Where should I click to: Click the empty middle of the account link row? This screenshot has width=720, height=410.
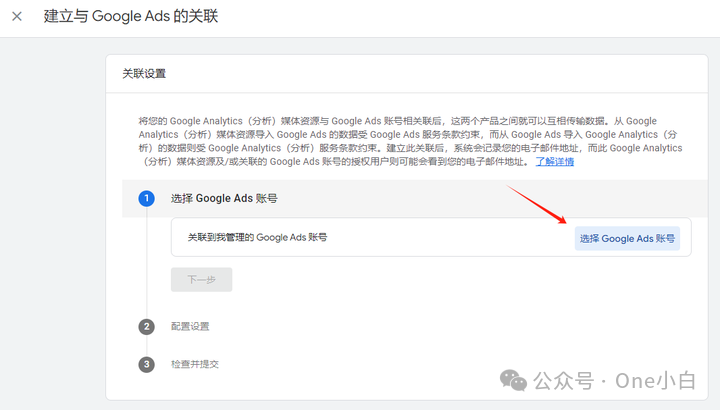pyautogui.click(x=450, y=237)
